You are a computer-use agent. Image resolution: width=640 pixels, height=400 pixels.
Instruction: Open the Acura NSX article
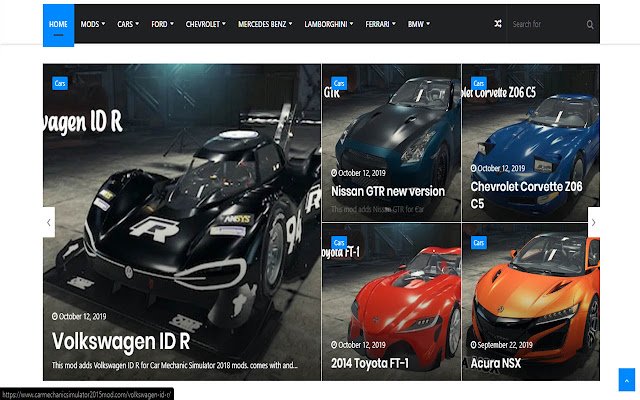coord(496,363)
